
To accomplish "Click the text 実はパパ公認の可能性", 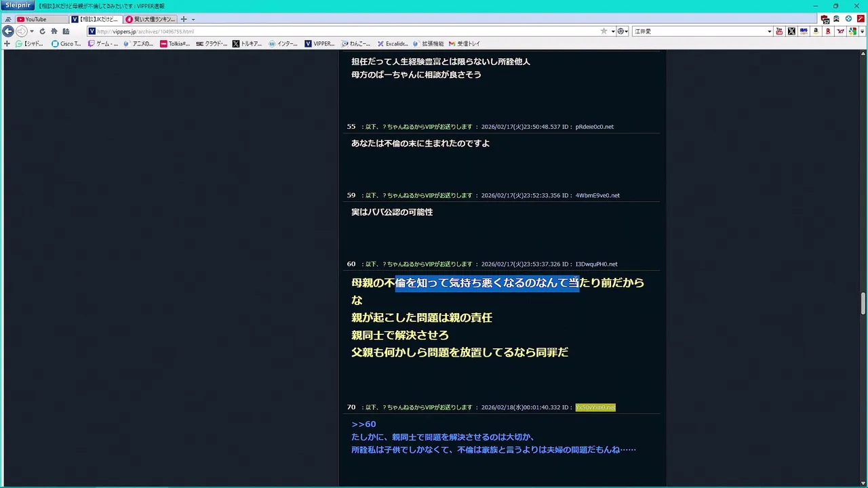I will click(x=392, y=212).
